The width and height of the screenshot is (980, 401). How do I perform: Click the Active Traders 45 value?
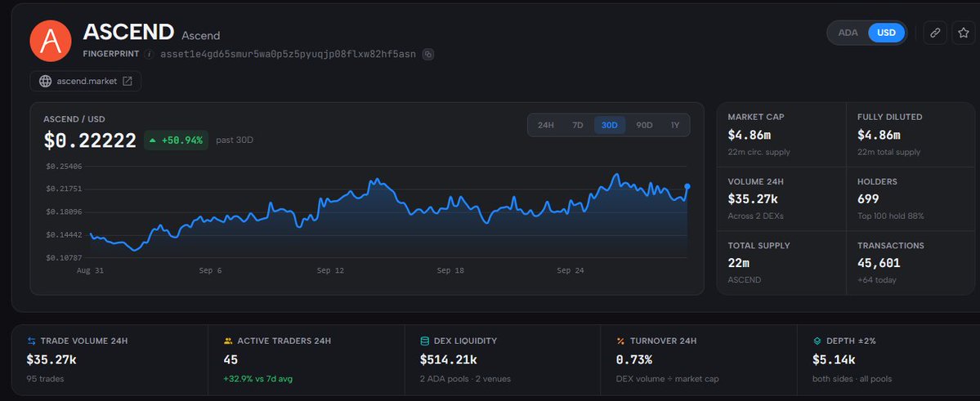pyautogui.click(x=230, y=360)
